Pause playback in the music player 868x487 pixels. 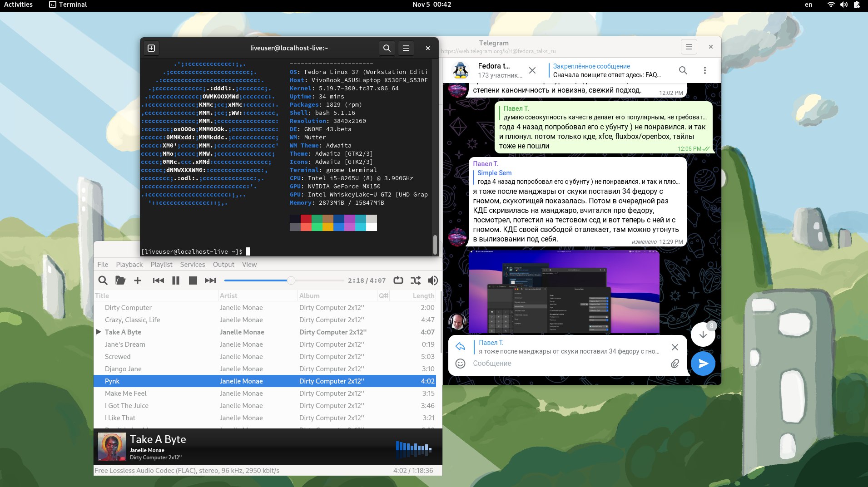pyautogui.click(x=176, y=280)
